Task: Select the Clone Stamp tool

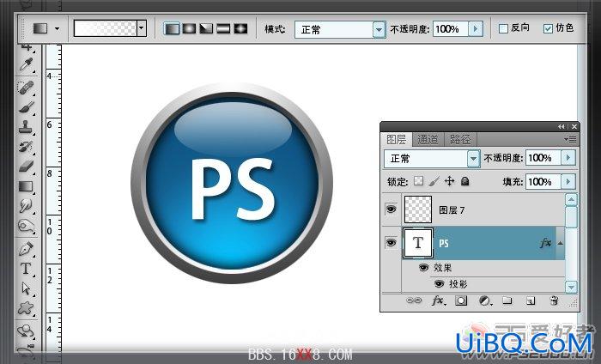Action: coord(26,127)
